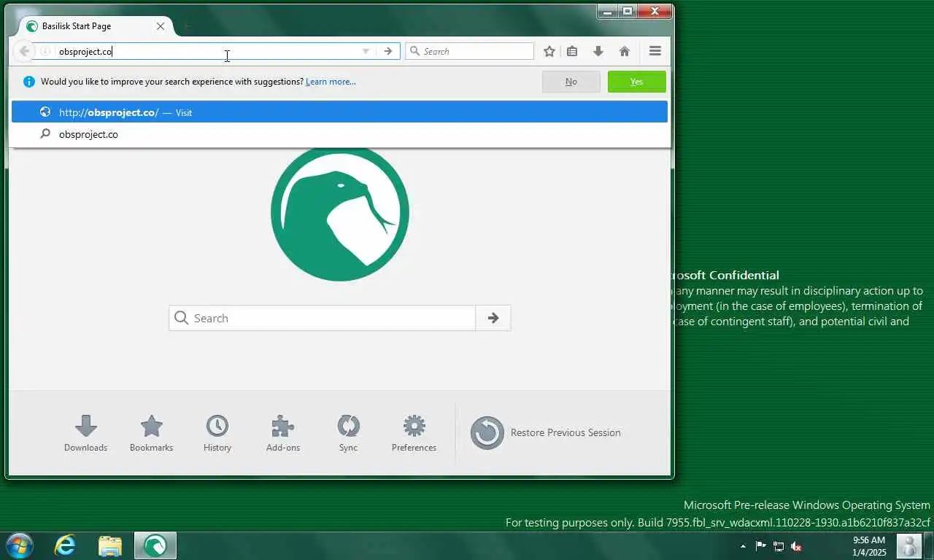This screenshot has width=934, height=560.
Task: Click the taskbar clock
Action: click(x=868, y=546)
